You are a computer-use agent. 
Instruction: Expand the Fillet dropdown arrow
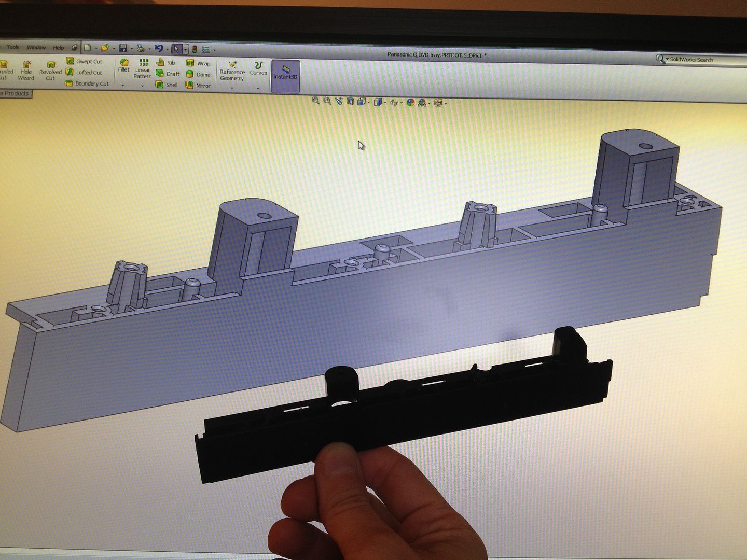pos(123,86)
